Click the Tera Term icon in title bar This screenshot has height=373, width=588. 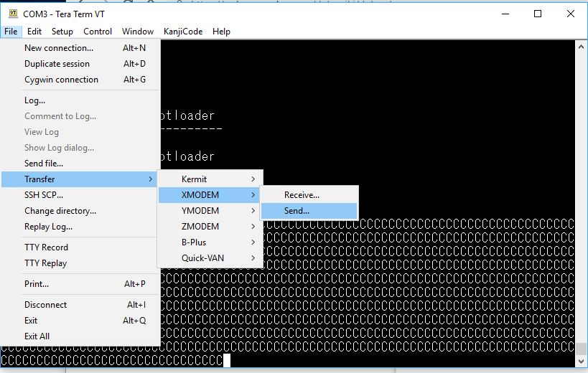click(12, 14)
